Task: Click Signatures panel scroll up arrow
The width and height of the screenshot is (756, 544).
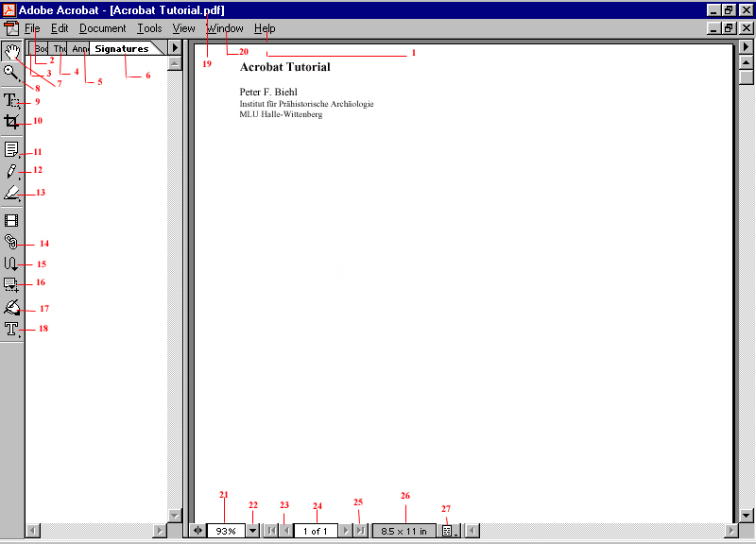Action: coord(175,63)
